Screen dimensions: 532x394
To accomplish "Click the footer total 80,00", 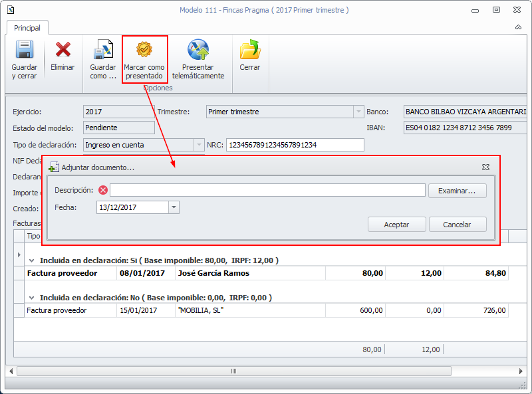I will pos(372,349).
